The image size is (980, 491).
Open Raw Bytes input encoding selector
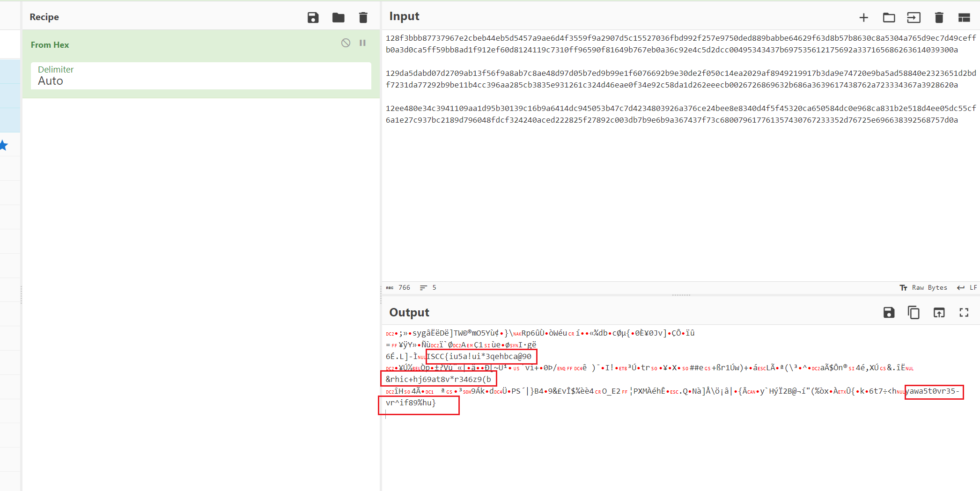click(x=923, y=287)
